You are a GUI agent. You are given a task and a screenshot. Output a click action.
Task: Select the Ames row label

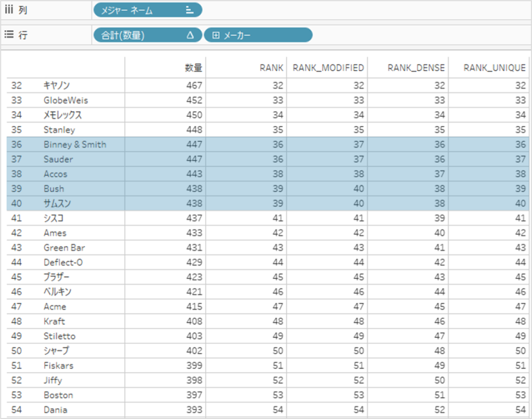55,233
